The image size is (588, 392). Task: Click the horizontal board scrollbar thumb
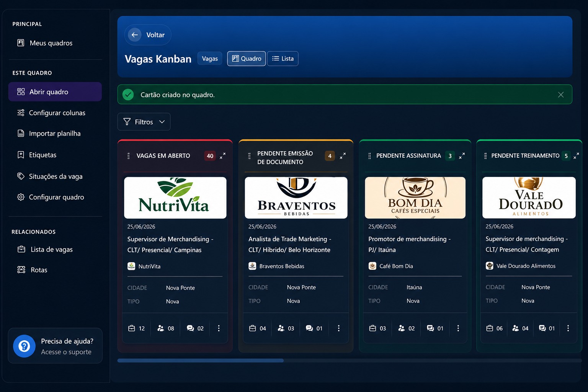[x=201, y=361]
